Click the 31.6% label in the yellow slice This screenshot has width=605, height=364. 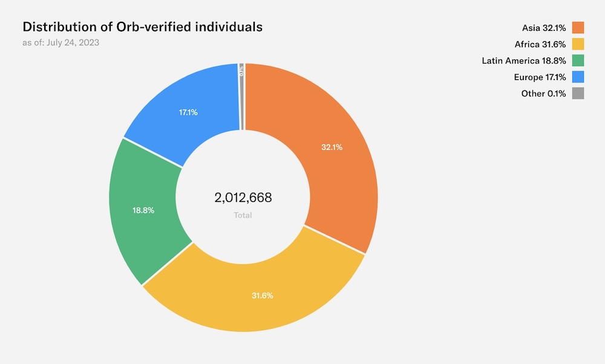tap(262, 296)
